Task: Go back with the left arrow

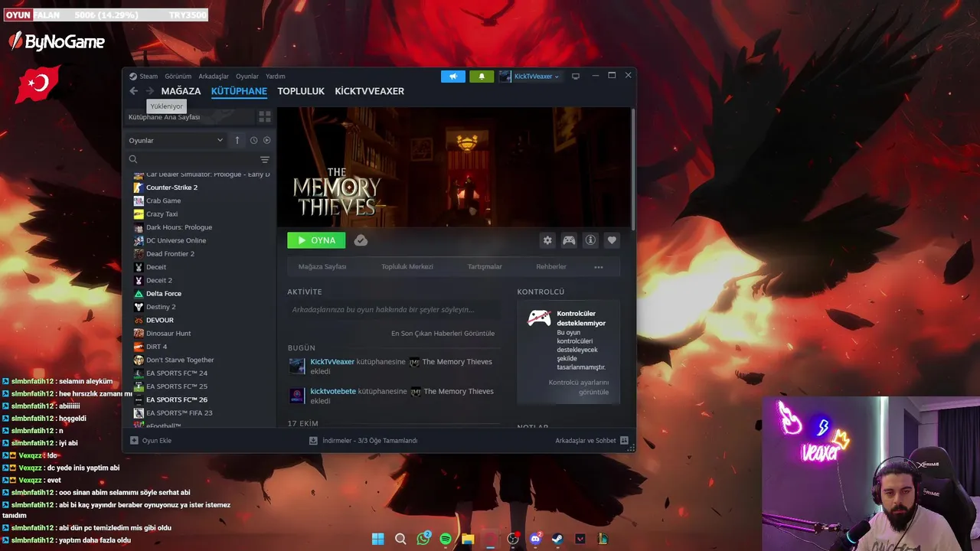Action: coord(133,91)
